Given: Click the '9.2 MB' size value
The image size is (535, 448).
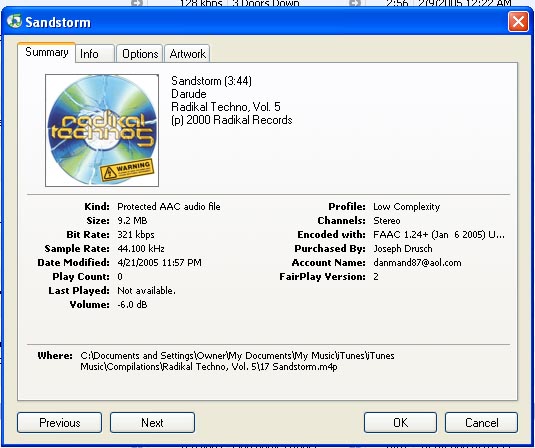Looking at the screenshot, I should 132,220.
